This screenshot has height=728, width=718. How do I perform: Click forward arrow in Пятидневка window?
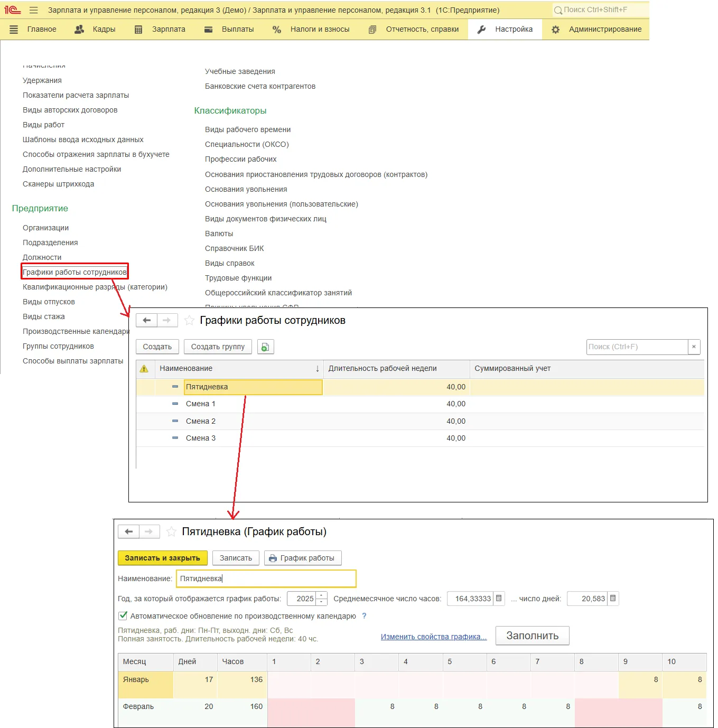click(x=149, y=531)
